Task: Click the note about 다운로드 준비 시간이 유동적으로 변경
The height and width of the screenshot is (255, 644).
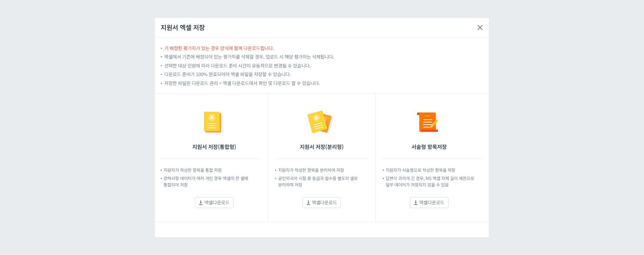Action: [x=238, y=66]
